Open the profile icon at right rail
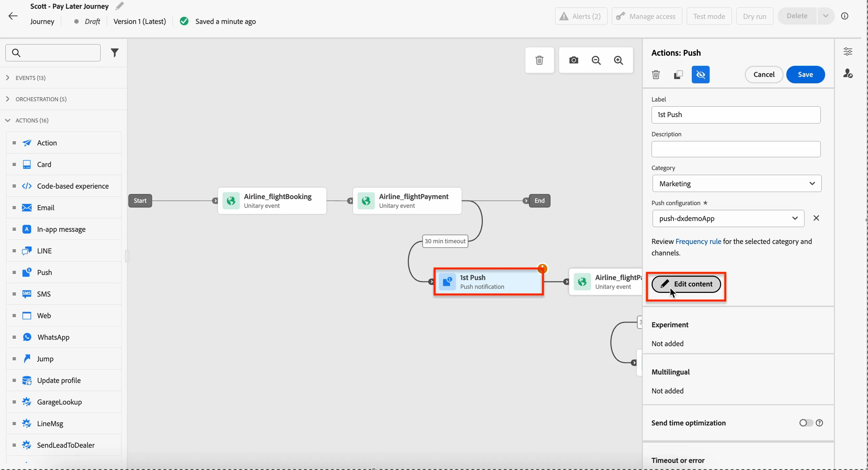 tap(848, 73)
